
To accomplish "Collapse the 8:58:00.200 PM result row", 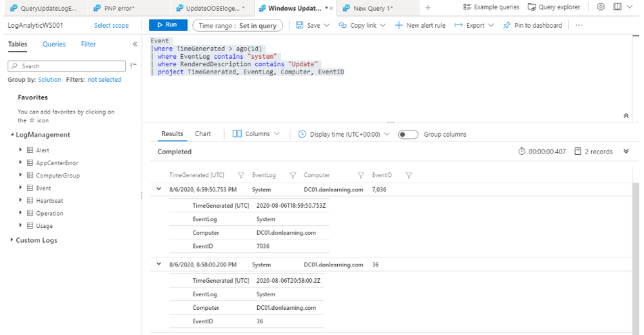I will click(x=159, y=264).
